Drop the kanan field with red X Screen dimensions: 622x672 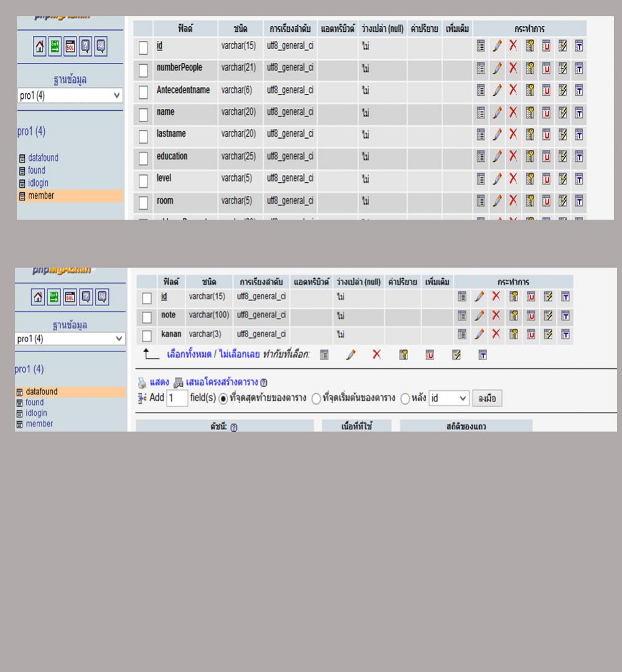(x=496, y=334)
